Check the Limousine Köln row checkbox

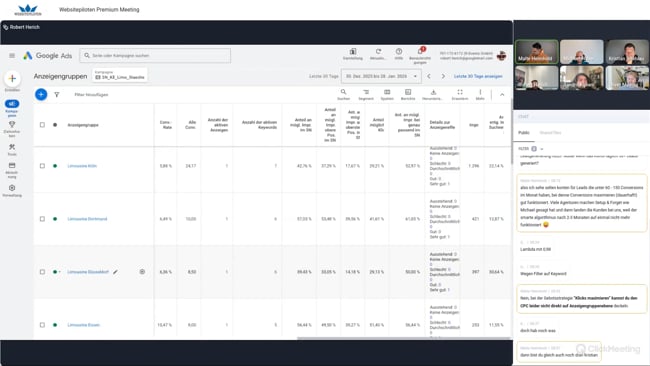pyautogui.click(x=42, y=166)
